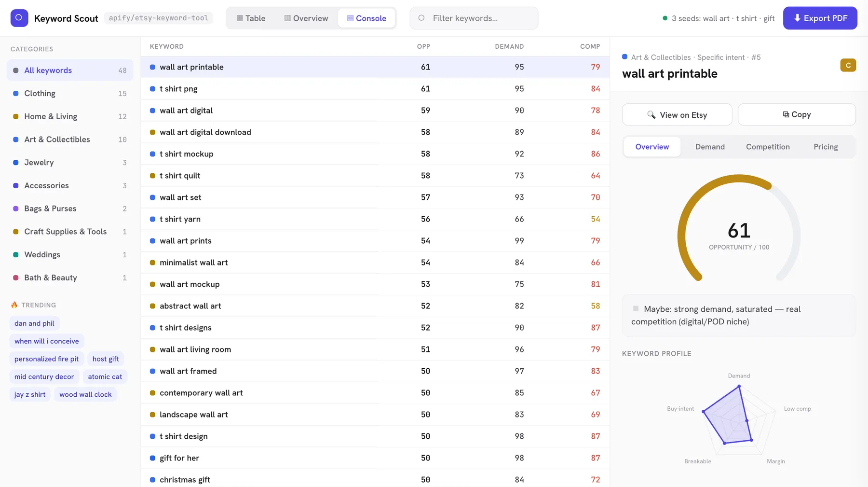This screenshot has height=487, width=868.
Task: Select All keywords category
Action: pyautogui.click(x=70, y=70)
